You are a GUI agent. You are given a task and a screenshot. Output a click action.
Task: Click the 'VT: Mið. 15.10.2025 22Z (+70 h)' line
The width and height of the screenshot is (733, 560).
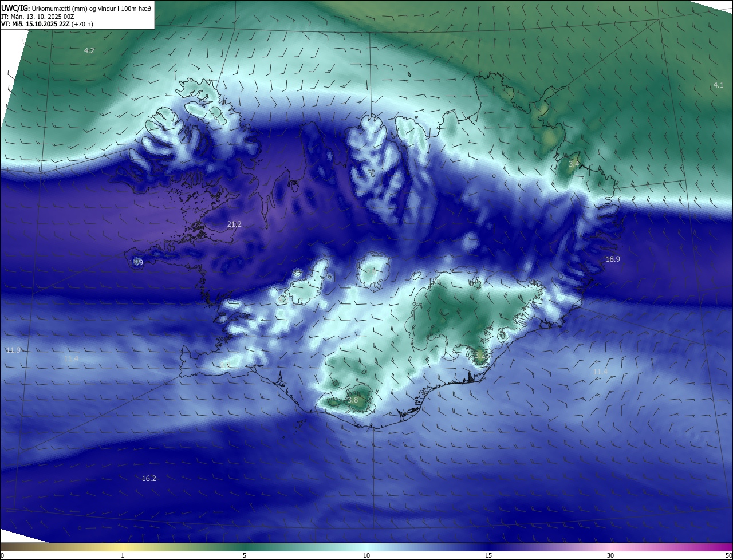(x=47, y=24)
